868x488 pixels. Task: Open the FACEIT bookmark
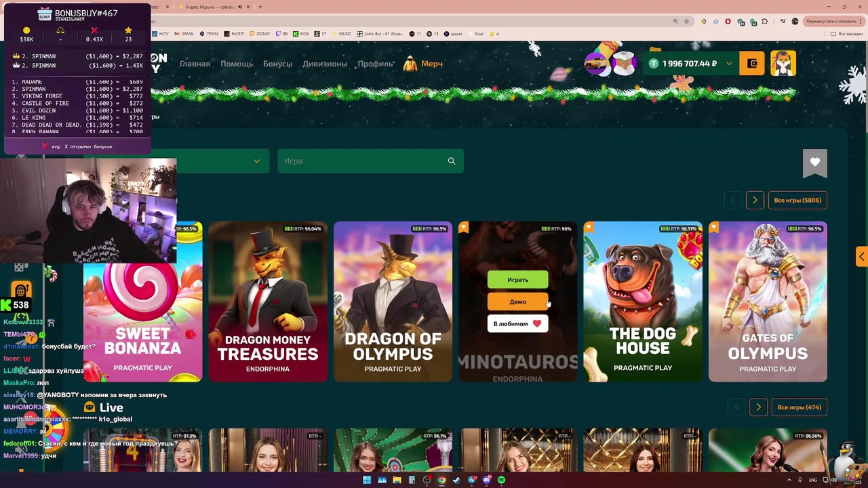click(234, 33)
